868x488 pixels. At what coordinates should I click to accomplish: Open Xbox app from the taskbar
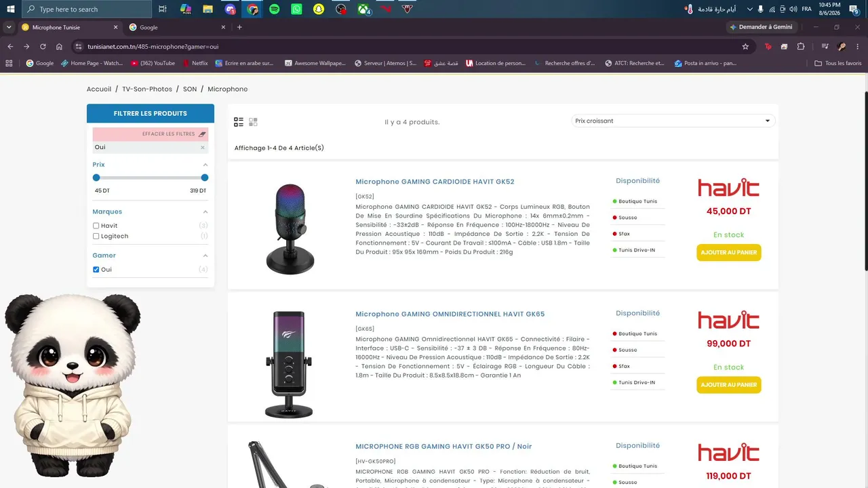pos(364,9)
